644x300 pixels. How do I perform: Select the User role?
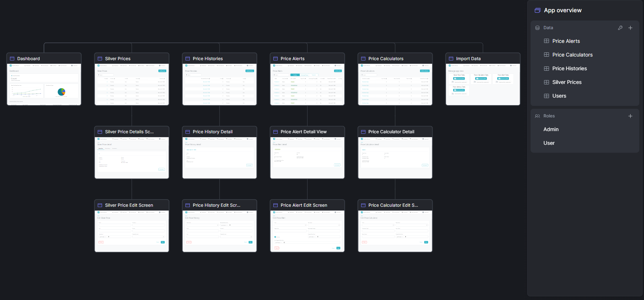click(x=549, y=143)
